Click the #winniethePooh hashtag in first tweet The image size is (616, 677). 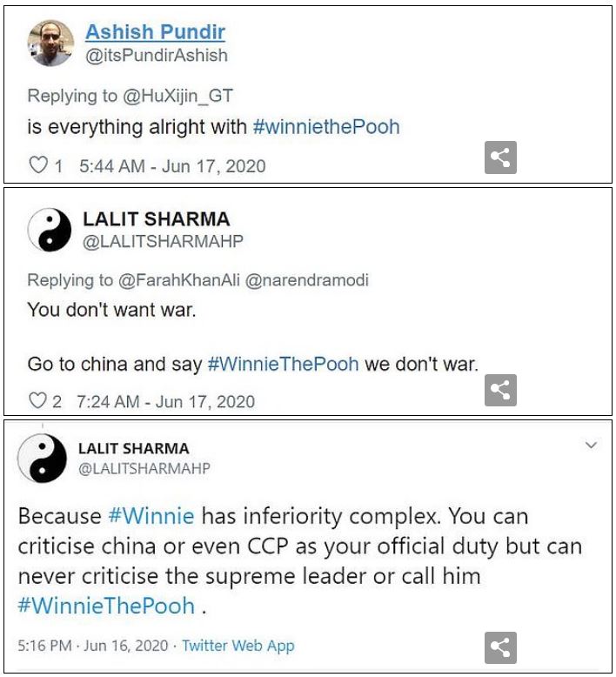(325, 126)
